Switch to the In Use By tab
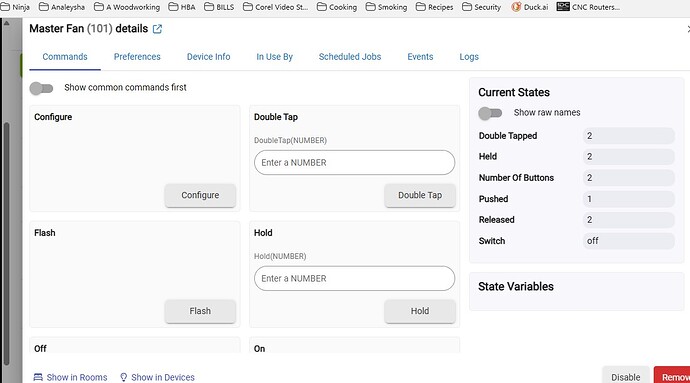Screen dimensions: 690x383 (274, 57)
